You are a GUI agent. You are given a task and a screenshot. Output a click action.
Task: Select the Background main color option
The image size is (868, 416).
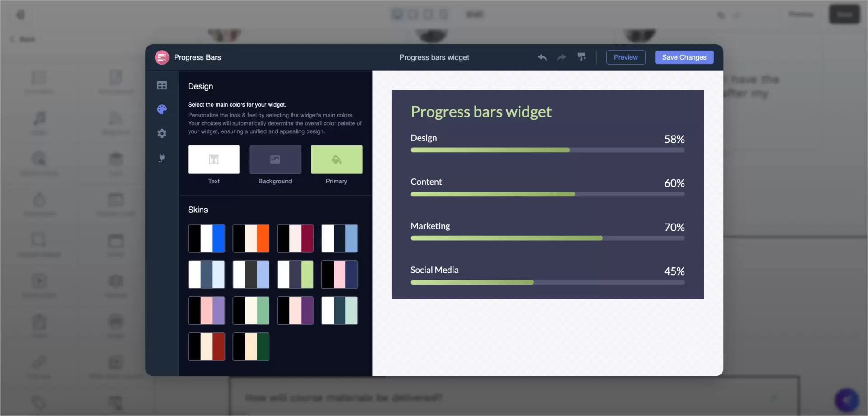[274, 159]
